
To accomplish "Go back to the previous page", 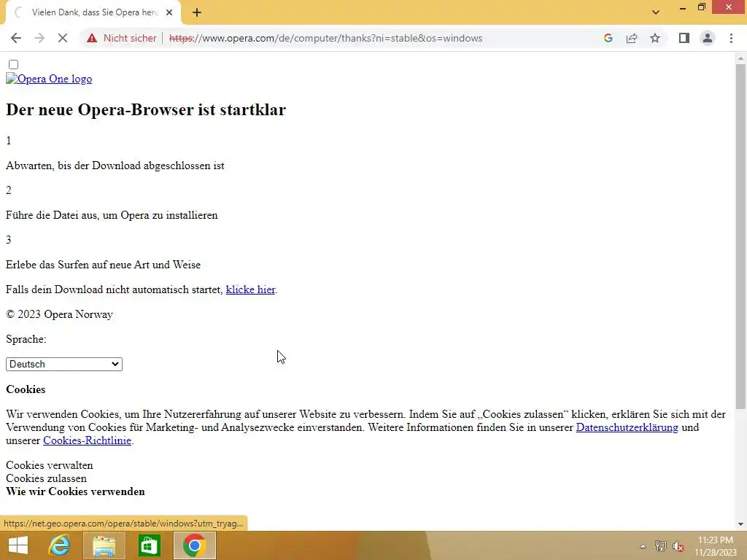I will pyautogui.click(x=16, y=38).
